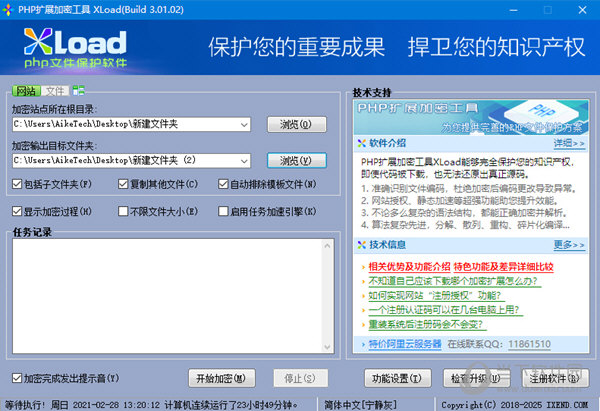
Task: Open the 相关优势及功能介绍 link
Action: 409,267
